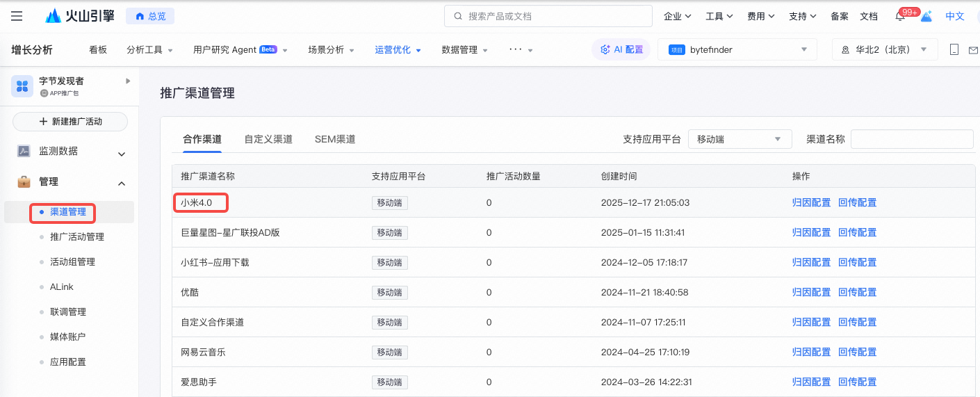980x397 pixels.
Task: Focus the 渠道名称 search field
Action: pos(912,139)
